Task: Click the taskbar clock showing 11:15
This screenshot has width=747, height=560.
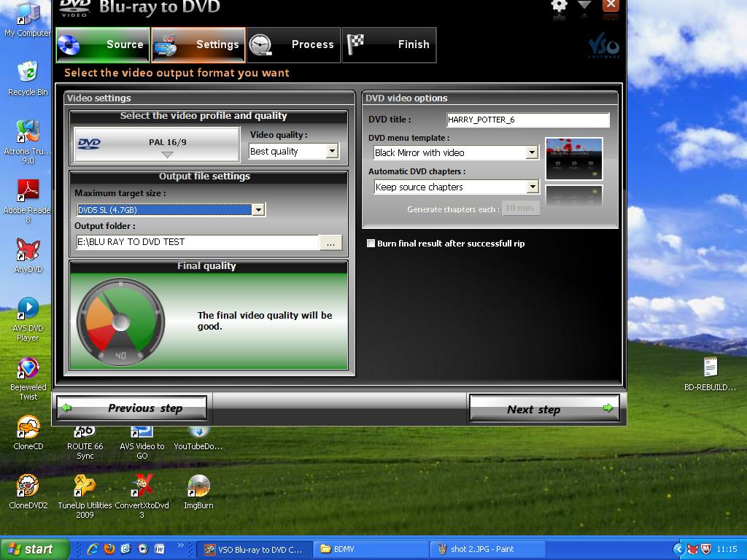Action: [727, 550]
